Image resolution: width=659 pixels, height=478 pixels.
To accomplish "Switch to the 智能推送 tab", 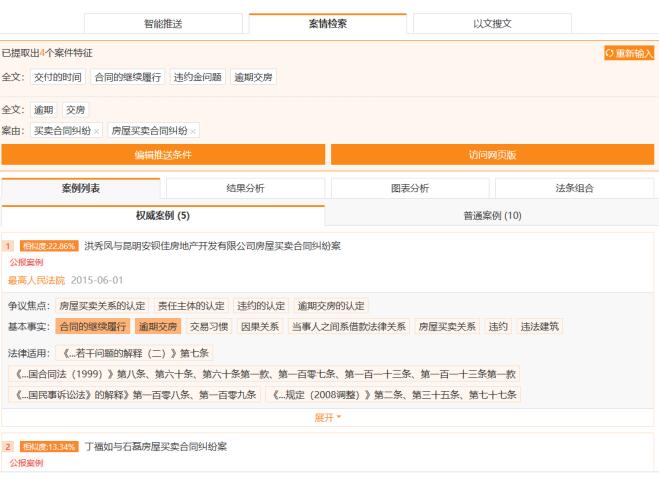I will (163, 23).
